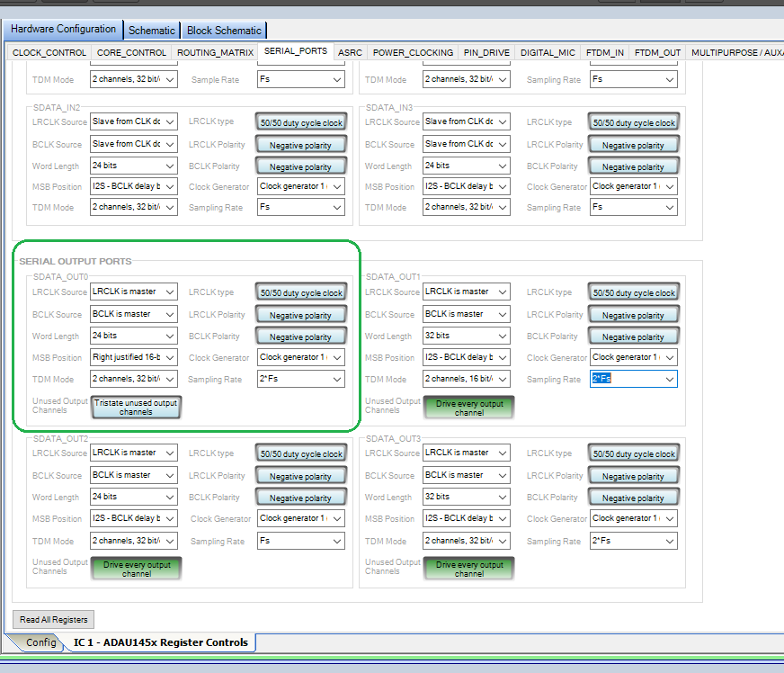Toggle SDATA_IN2 BCLK Polarity button
Viewport: 784px width, 673px height.
[301, 166]
